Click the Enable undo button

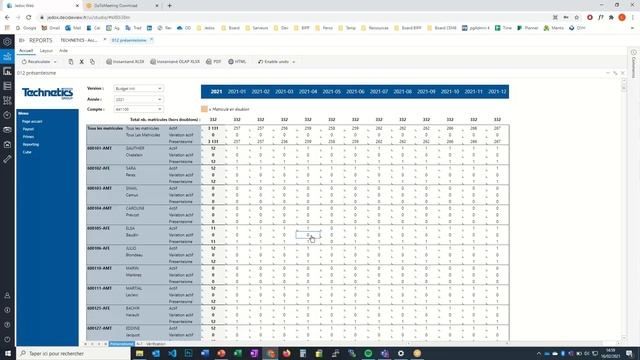click(273, 62)
